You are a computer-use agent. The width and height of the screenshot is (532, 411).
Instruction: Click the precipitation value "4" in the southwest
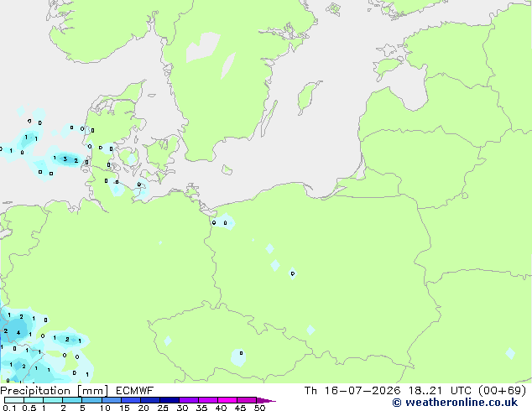(x=18, y=333)
